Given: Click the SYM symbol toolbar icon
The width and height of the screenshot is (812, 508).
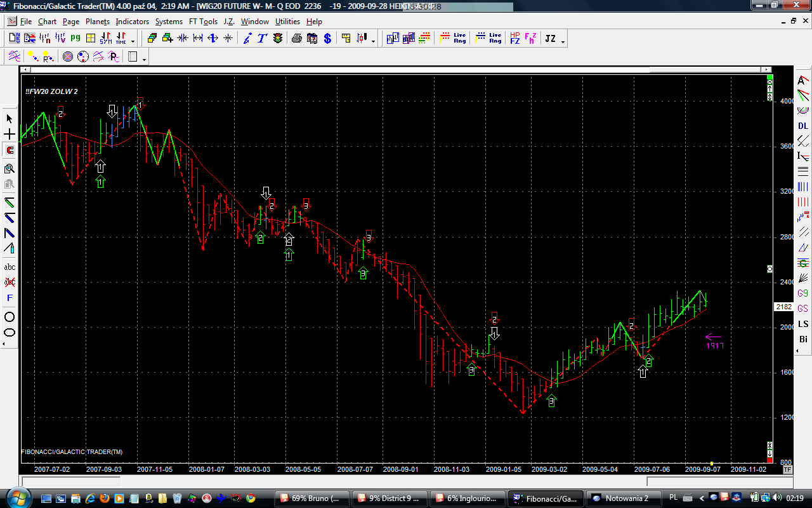Looking at the screenshot, I should [105, 38].
